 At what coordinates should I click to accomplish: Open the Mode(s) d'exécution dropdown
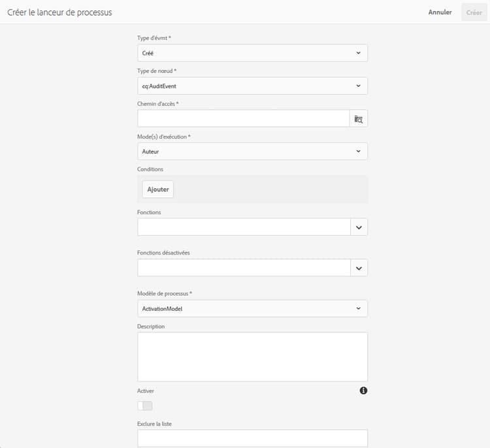[252, 152]
